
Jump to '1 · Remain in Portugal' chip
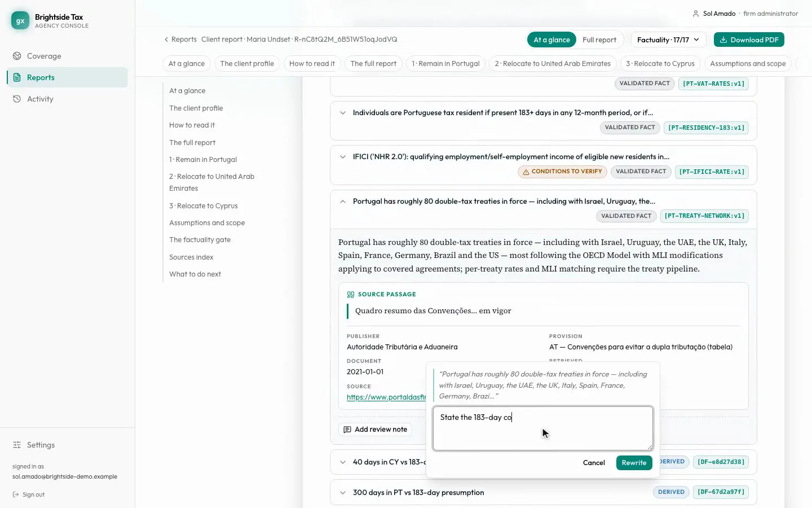(445, 63)
